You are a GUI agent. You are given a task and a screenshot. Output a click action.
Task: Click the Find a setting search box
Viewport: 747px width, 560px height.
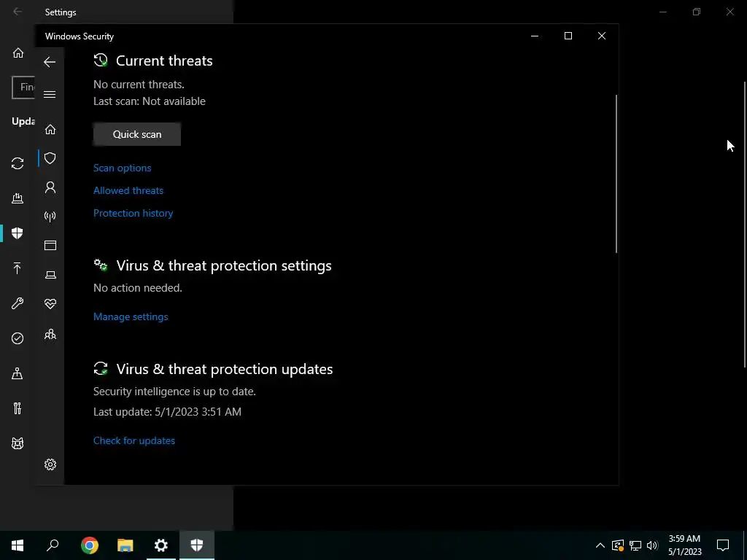tap(23, 87)
